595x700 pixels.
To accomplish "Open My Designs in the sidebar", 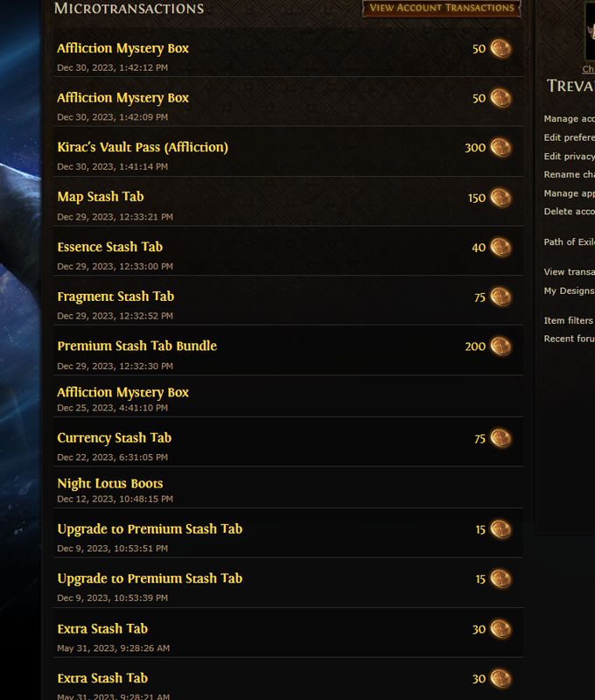I will click(x=569, y=290).
